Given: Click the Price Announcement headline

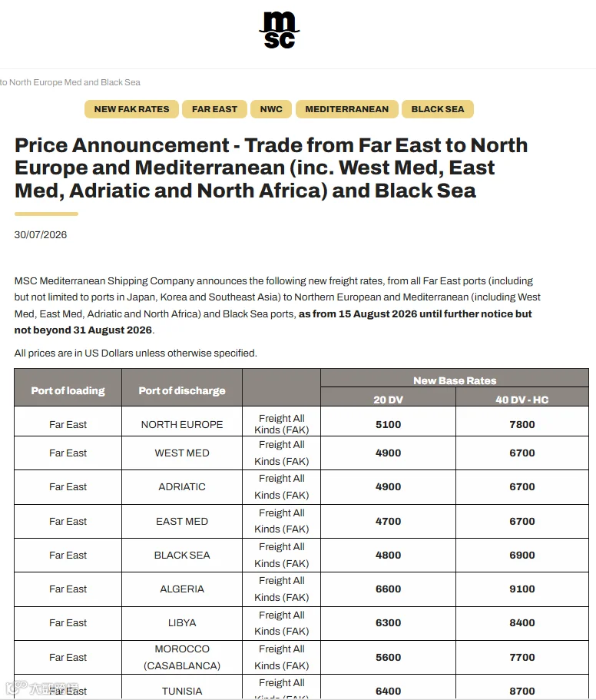Looking at the screenshot, I should point(271,168).
